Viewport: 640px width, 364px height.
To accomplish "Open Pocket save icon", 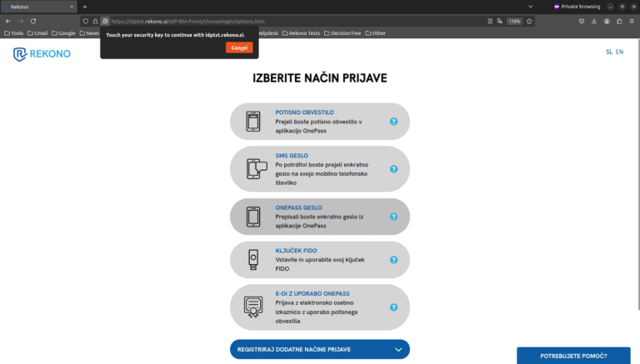I will [582, 21].
